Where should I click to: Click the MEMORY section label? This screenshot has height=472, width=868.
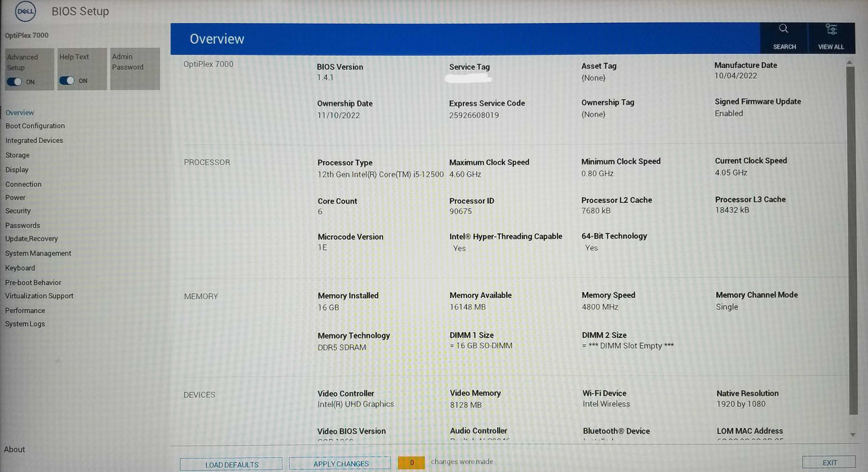(x=201, y=297)
